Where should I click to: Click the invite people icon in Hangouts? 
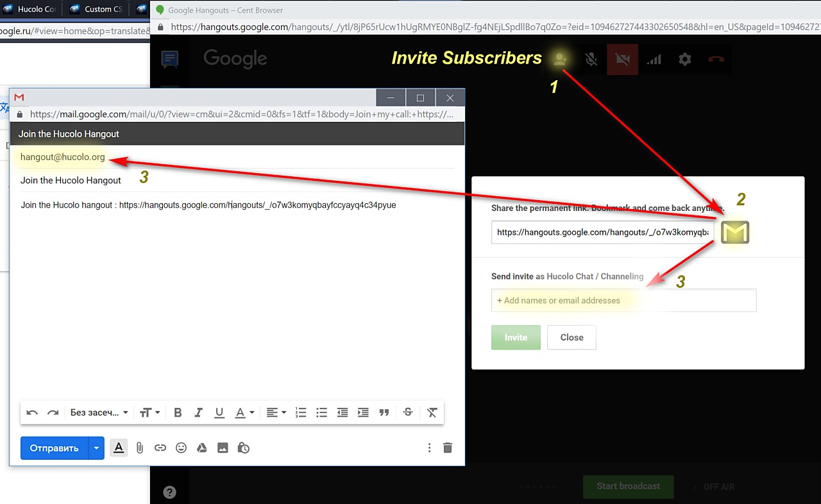click(x=560, y=59)
